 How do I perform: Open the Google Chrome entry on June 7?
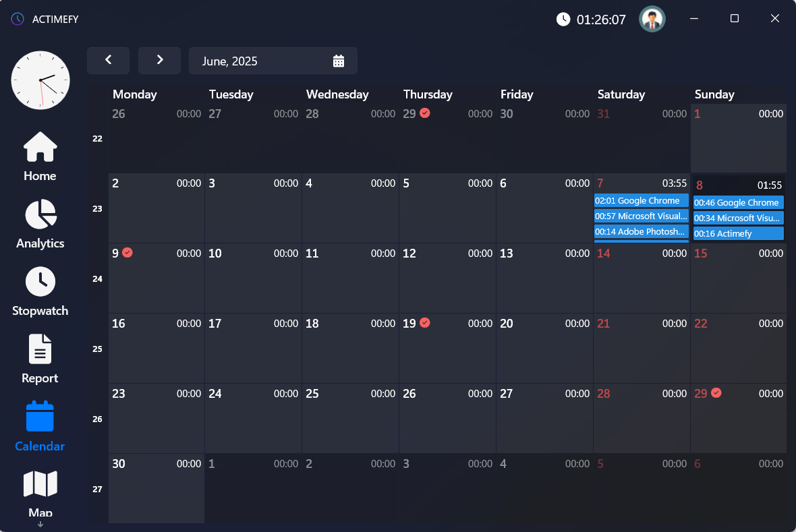point(641,200)
